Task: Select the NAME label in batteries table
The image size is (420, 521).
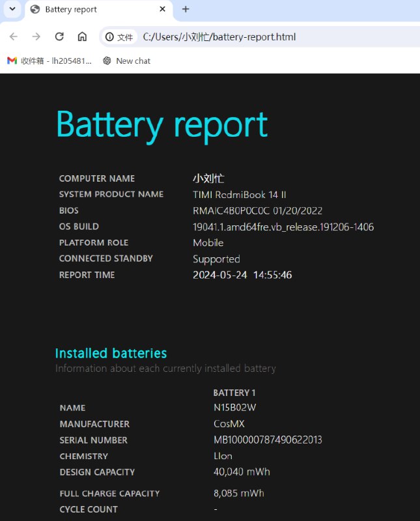Action: 73,408
